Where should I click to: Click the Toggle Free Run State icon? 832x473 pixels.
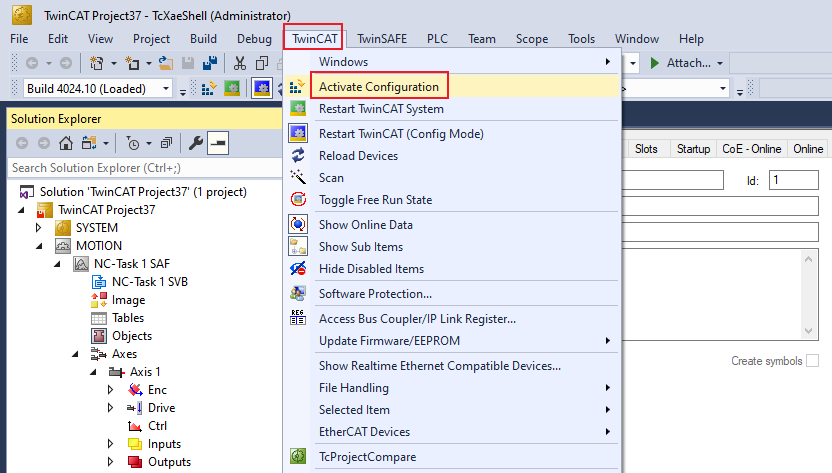(298, 200)
